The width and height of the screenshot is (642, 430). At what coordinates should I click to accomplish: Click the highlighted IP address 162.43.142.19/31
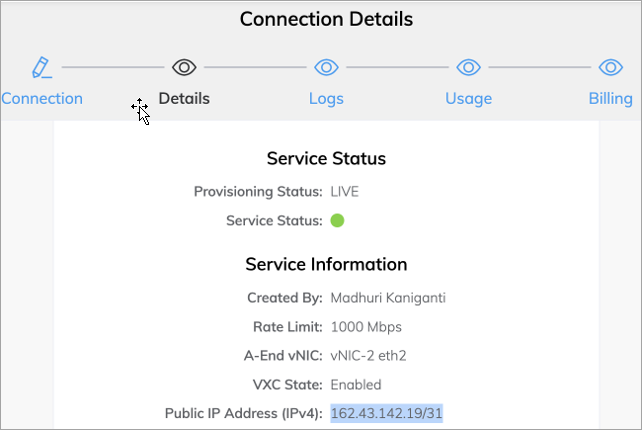click(386, 413)
